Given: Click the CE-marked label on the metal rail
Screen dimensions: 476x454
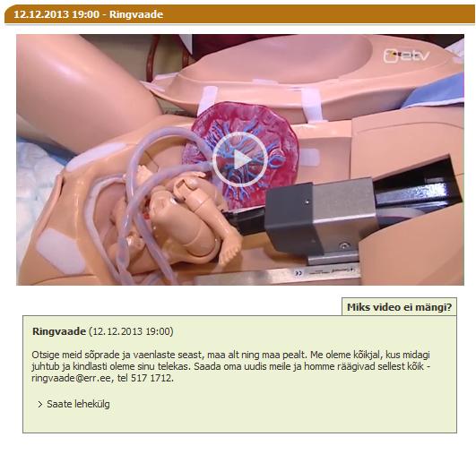Looking at the screenshot, I should 326,271.
